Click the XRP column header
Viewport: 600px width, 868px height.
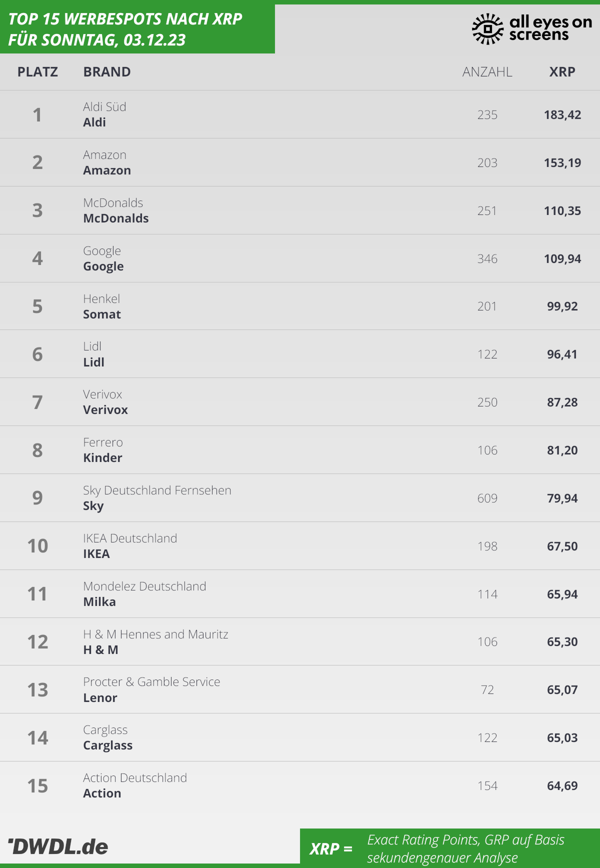(x=562, y=72)
